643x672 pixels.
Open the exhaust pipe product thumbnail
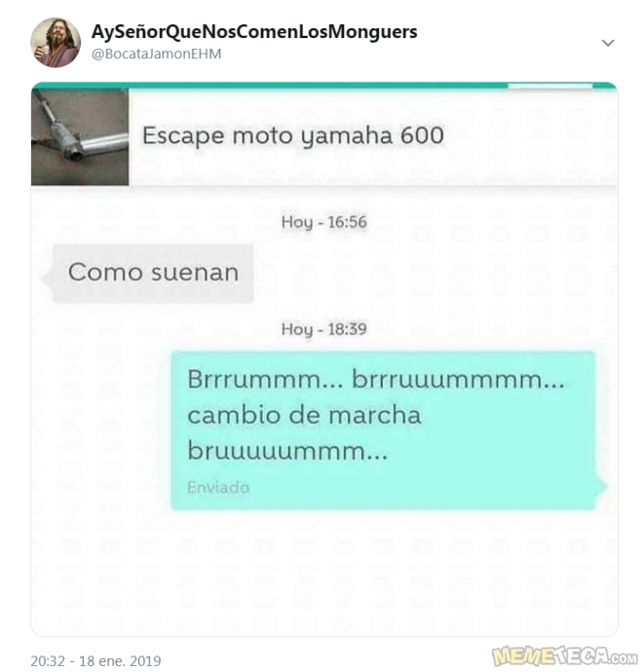pyautogui.click(x=80, y=137)
